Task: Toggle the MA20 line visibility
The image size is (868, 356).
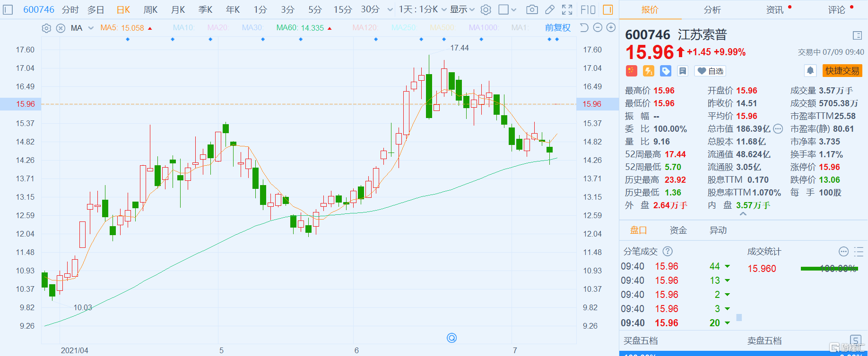Action: [x=218, y=28]
